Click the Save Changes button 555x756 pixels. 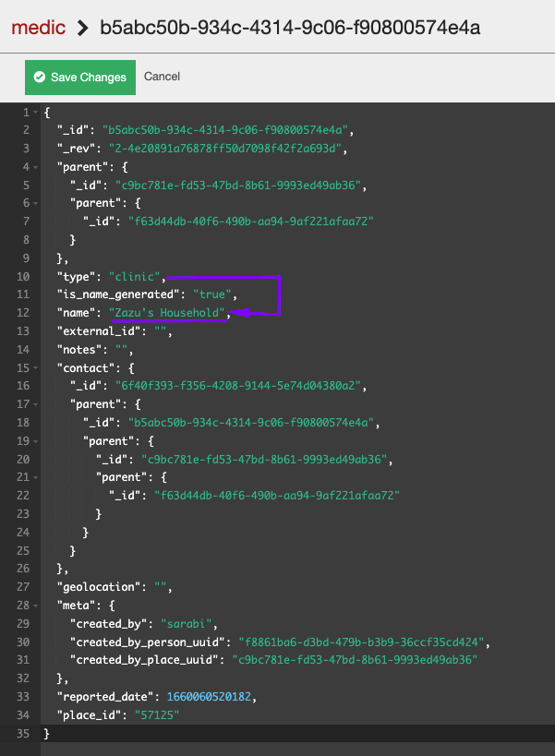pyautogui.click(x=80, y=78)
